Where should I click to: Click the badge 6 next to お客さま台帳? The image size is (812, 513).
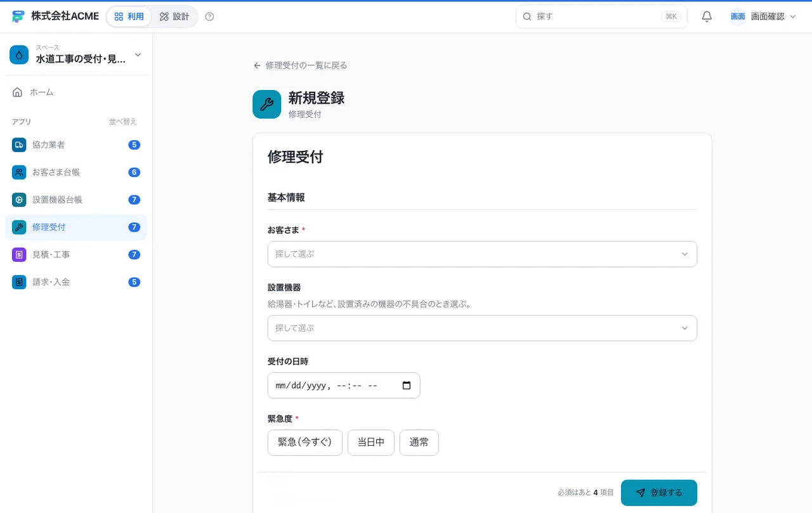pyautogui.click(x=134, y=172)
